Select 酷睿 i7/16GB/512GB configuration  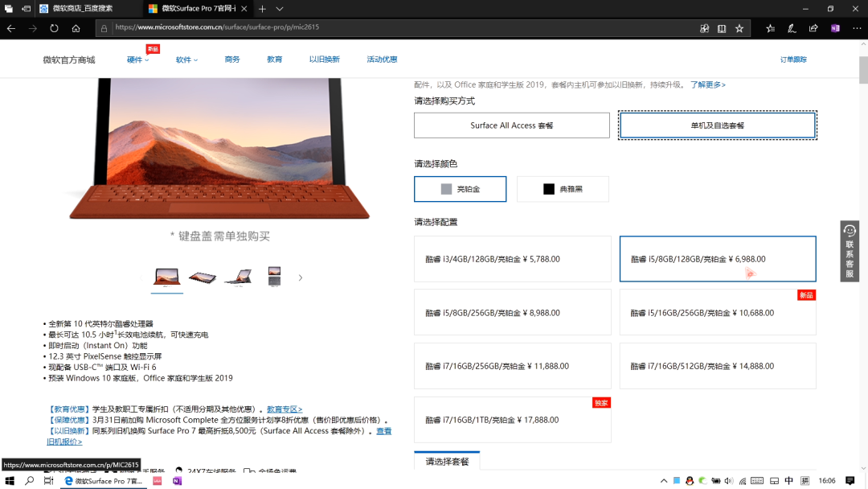click(718, 366)
